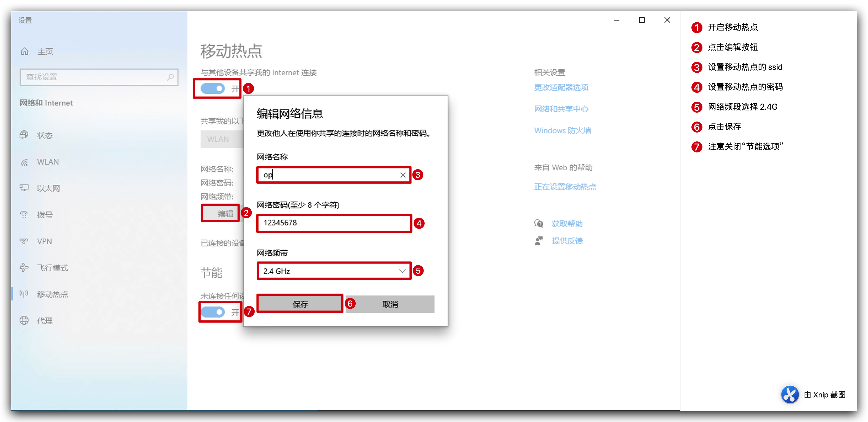Maximize the Settings window

pos(642,20)
